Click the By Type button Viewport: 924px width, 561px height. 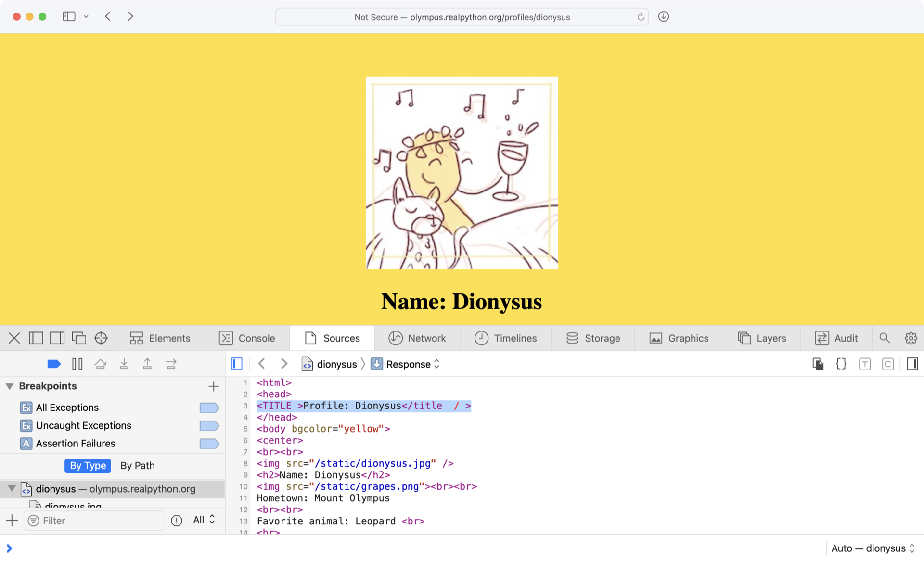(88, 465)
